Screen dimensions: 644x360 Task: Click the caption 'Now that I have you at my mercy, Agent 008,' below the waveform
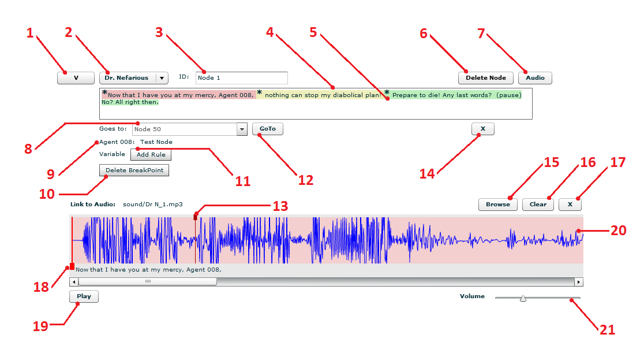pos(148,270)
